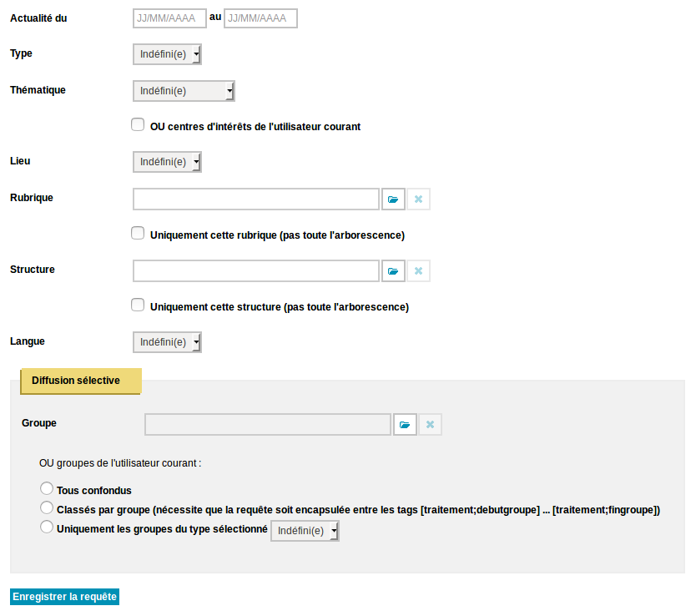
Task: Clear the Rubrique field with the X icon
Action: pyautogui.click(x=419, y=199)
